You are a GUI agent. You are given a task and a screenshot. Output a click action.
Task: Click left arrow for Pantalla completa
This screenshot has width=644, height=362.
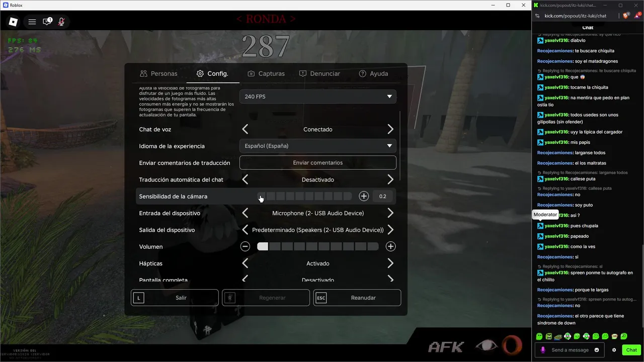(x=245, y=279)
